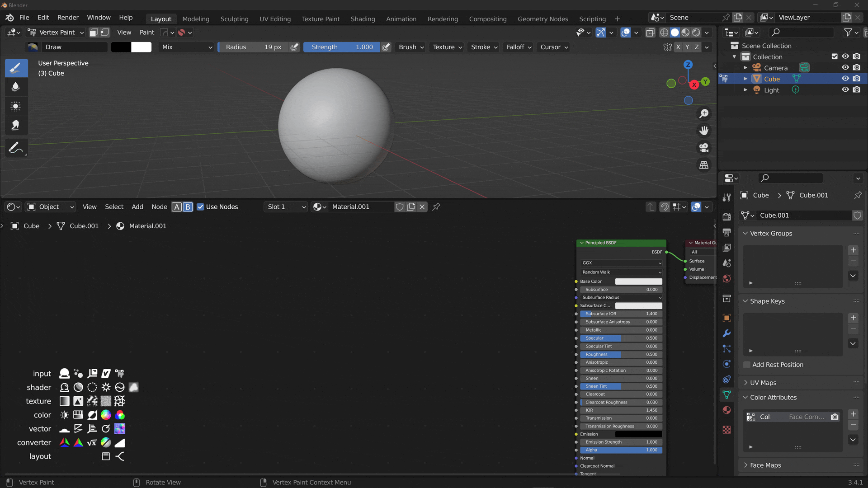Expand Face Maps panel
This screenshot has height=488, width=868.
(745, 465)
